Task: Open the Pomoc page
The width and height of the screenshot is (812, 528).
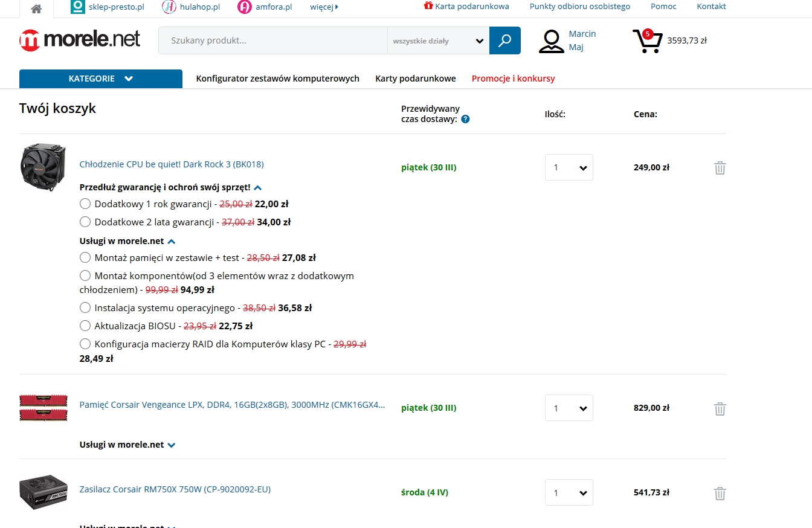Action: 663,7
